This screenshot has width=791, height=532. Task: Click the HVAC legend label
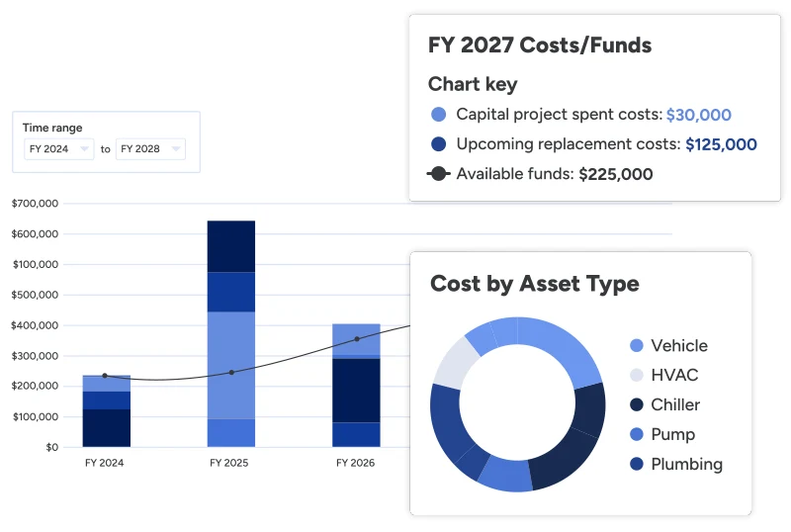pyautogui.click(x=674, y=375)
